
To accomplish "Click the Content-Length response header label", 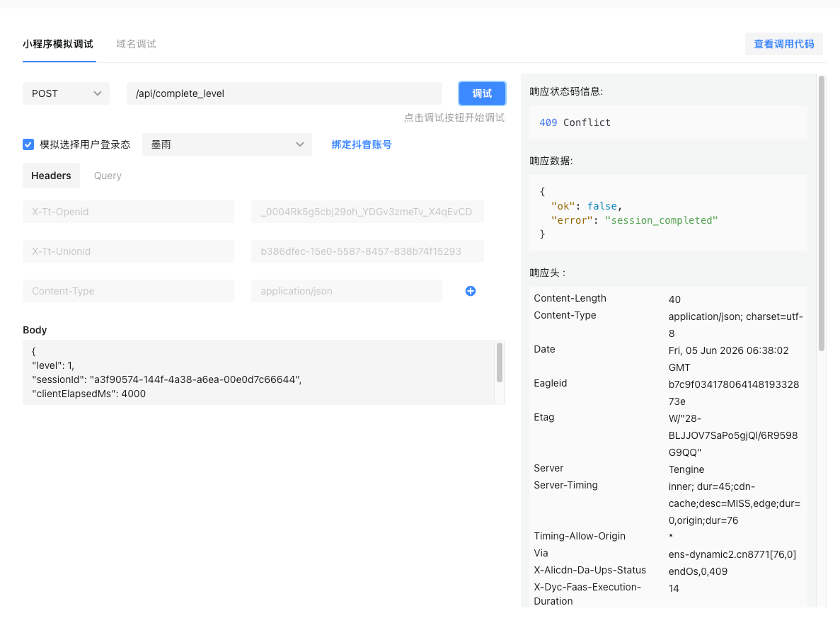I will (570, 298).
